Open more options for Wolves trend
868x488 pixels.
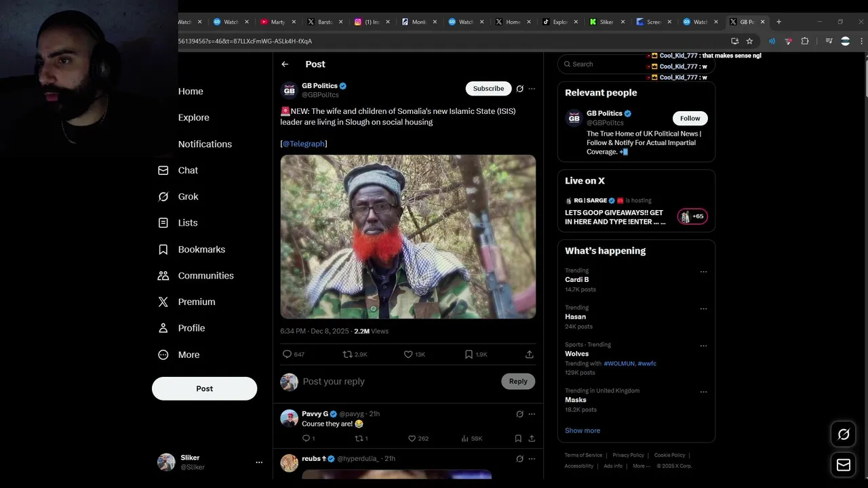click(x=703, y=346)
